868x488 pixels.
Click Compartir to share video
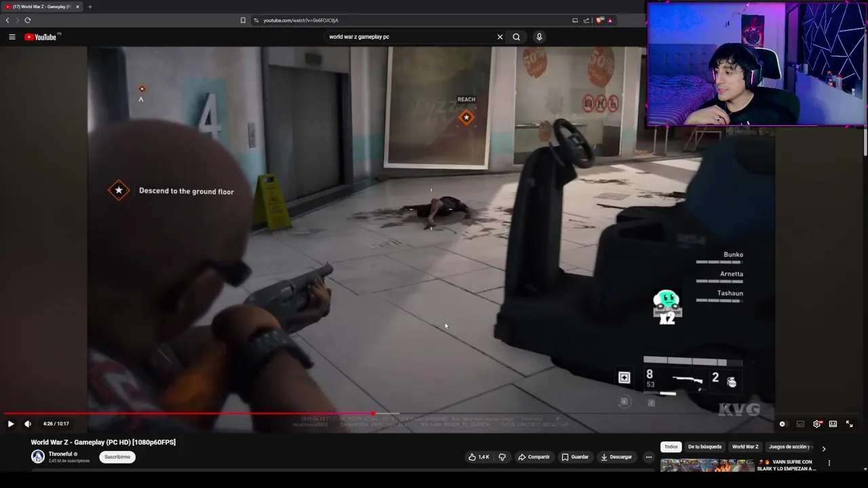(534, 457)
